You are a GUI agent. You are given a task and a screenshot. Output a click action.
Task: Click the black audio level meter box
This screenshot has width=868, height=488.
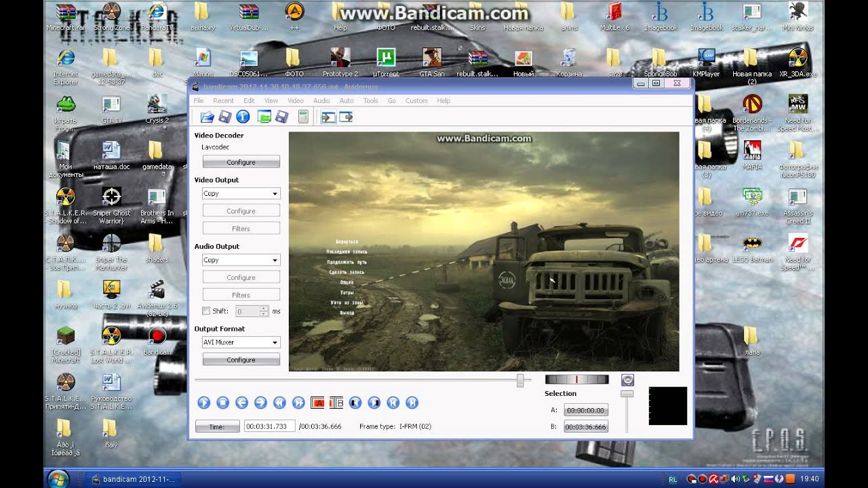point(668,406)
